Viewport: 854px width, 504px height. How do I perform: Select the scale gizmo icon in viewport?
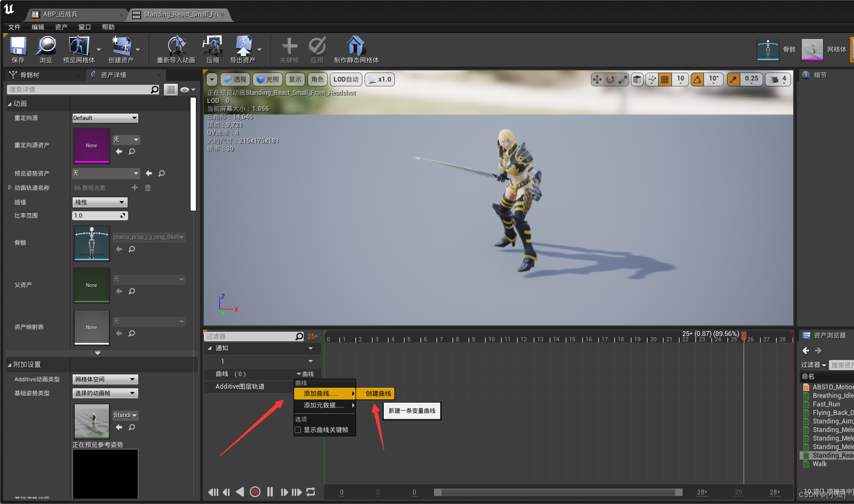(623, 79)
